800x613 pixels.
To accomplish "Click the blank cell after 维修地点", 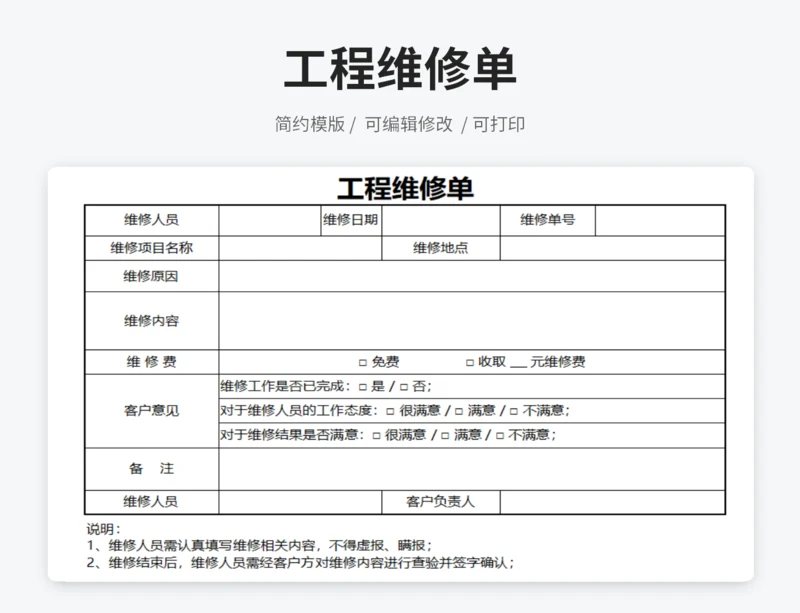I will click(612, 249).
